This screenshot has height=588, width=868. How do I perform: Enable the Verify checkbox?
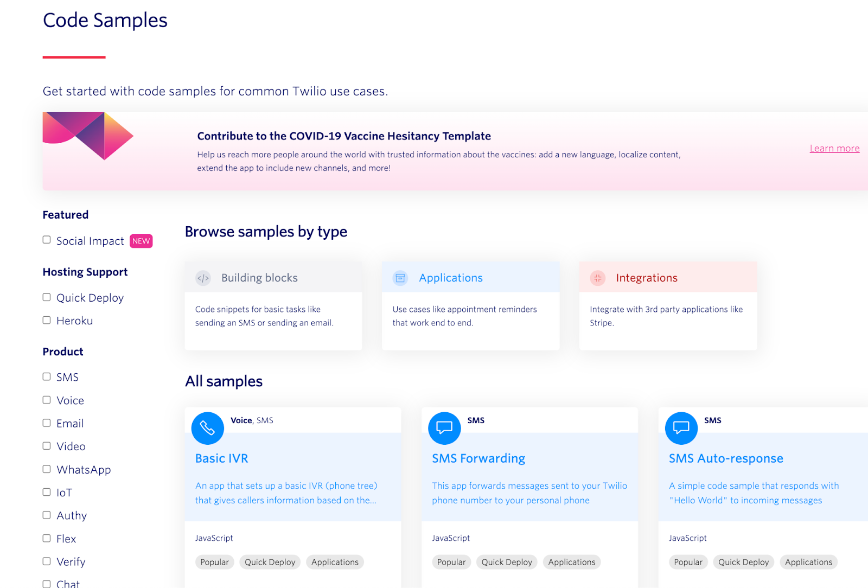pyautogui.click(x=47, y=561)
